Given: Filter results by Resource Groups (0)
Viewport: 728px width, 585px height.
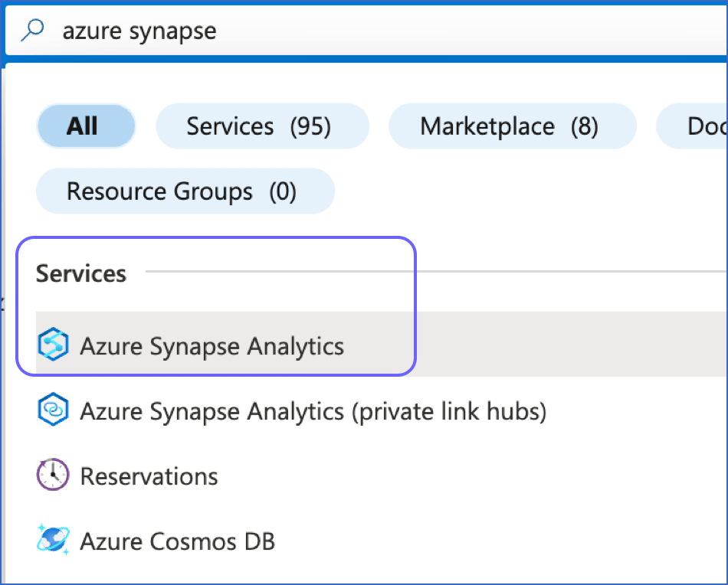Looking at the screenshot, I should point(185,191).
